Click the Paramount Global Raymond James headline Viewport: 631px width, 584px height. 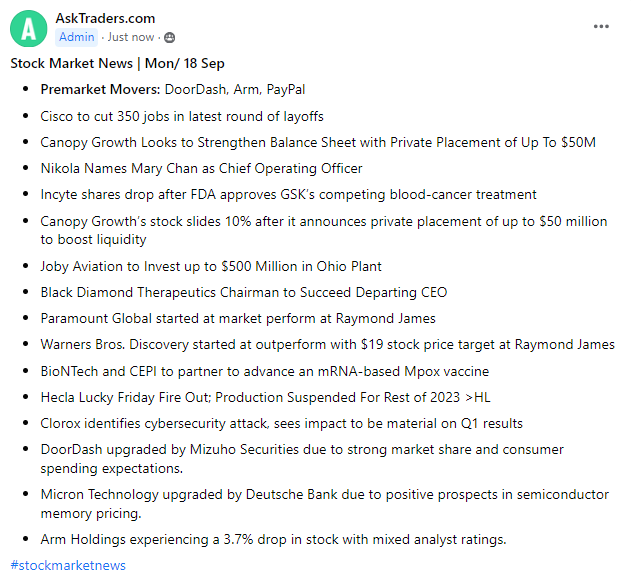(238, 318)
